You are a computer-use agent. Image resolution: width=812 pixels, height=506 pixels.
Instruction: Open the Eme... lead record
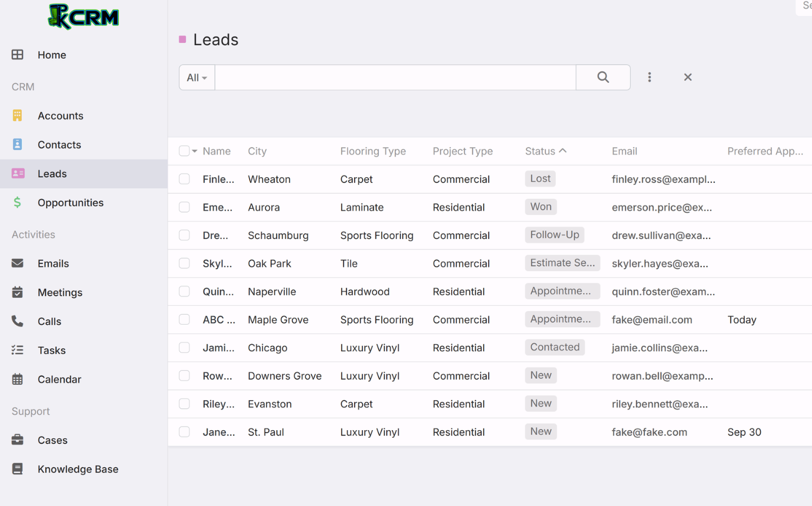coord(217,207)
